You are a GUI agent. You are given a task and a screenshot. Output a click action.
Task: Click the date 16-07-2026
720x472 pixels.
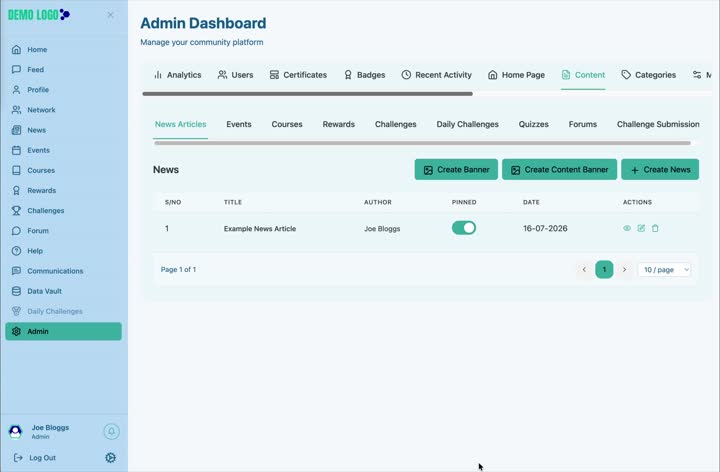(x=545, y=228)
